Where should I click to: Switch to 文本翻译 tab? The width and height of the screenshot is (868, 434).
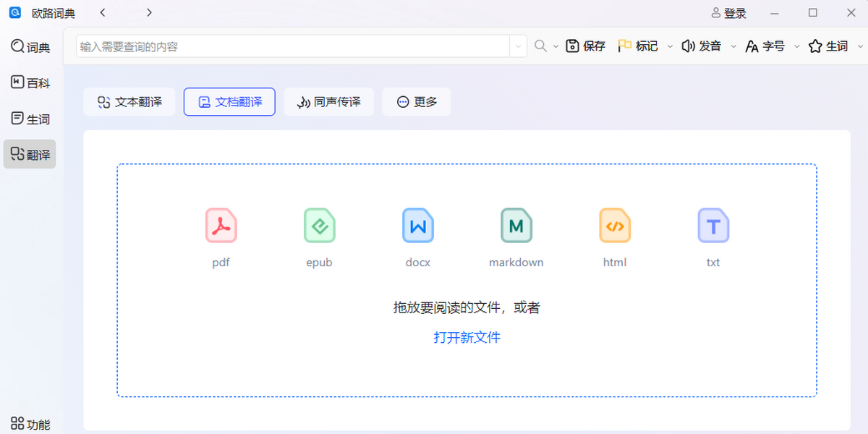point(129,102)
